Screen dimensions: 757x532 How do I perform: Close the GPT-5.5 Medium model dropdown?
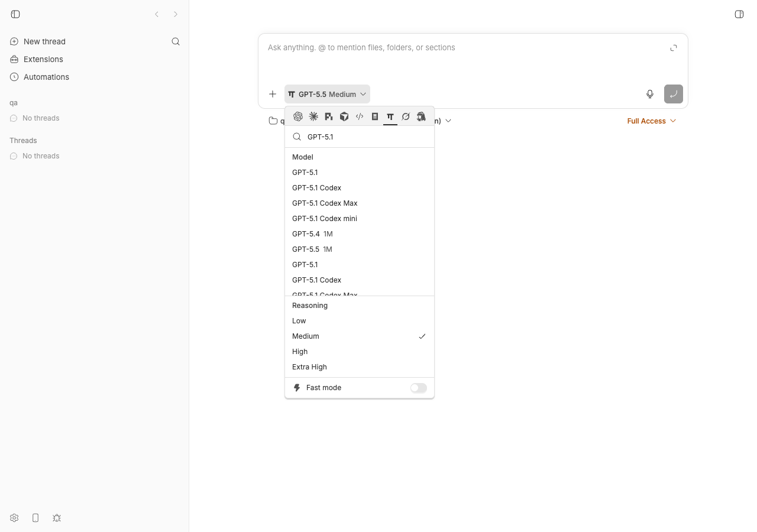(327, 94)
